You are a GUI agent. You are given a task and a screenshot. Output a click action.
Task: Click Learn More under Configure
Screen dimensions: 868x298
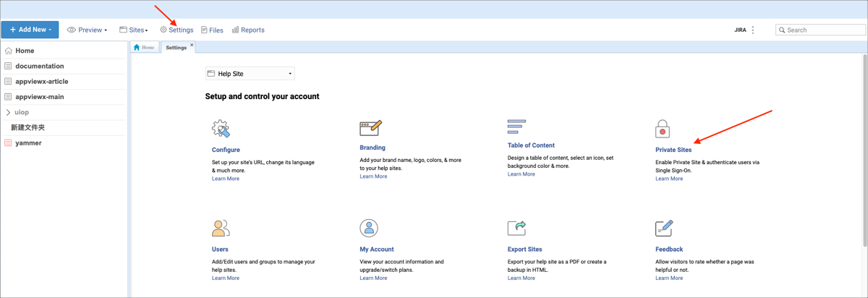(x=225, y=179)
